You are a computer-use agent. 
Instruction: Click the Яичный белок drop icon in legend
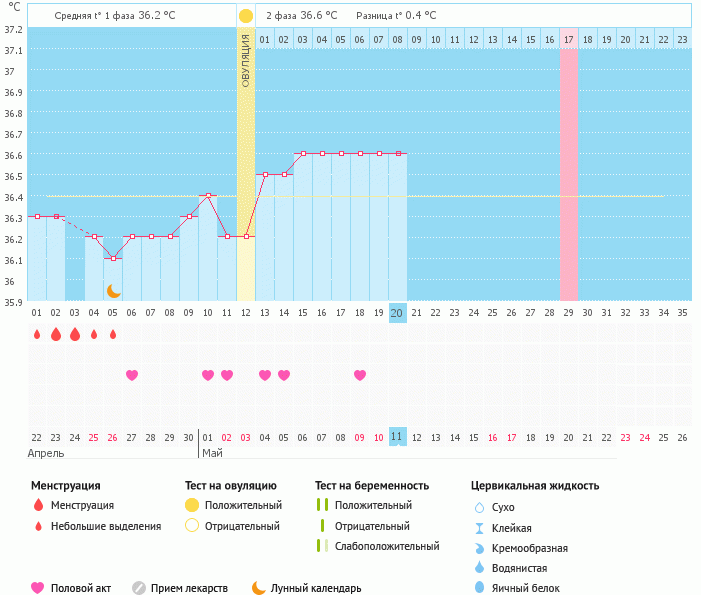tap(479, 588)
